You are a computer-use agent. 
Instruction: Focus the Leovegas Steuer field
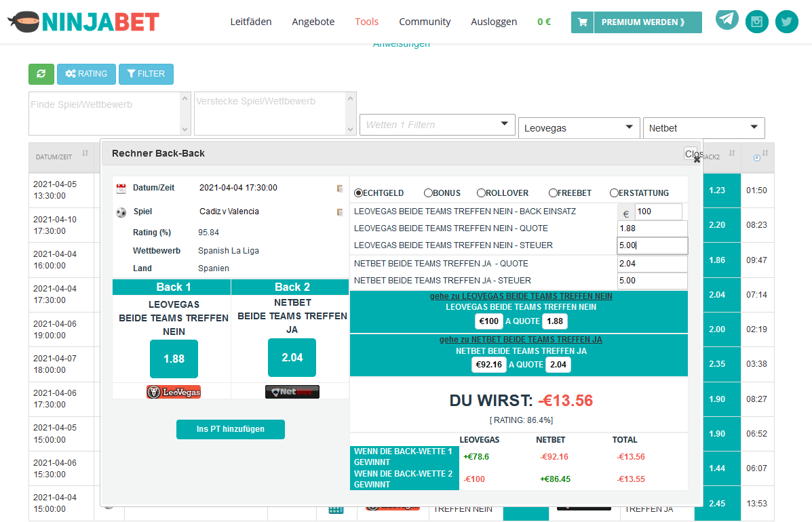(x=653, y=245)
